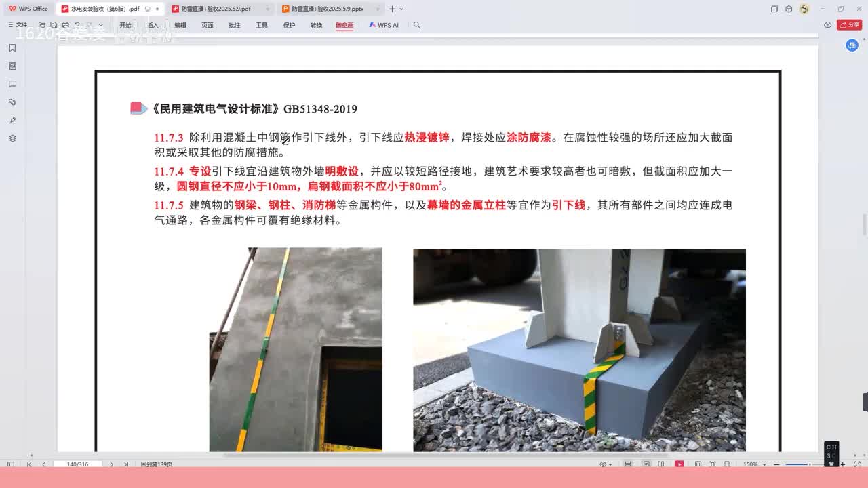Click the red play slideshow icon

(x=679, y=464)
